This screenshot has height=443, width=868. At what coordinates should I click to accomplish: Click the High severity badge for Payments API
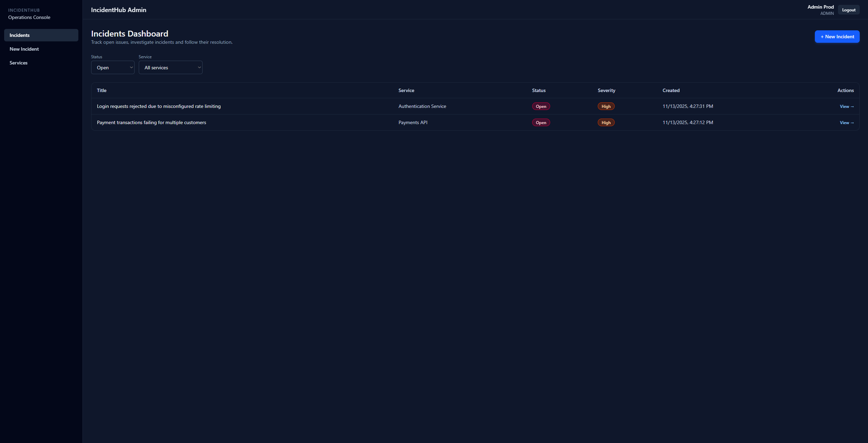(x=606, y=122)
